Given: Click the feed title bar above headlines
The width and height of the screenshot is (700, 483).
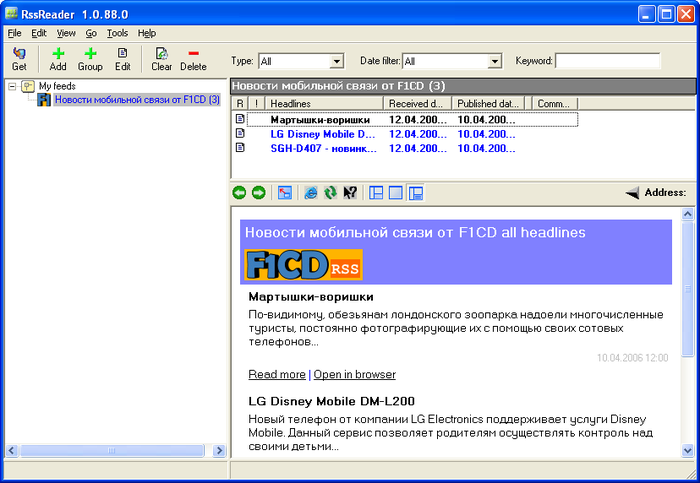Looking at the screenshot, I should (463, 86).
